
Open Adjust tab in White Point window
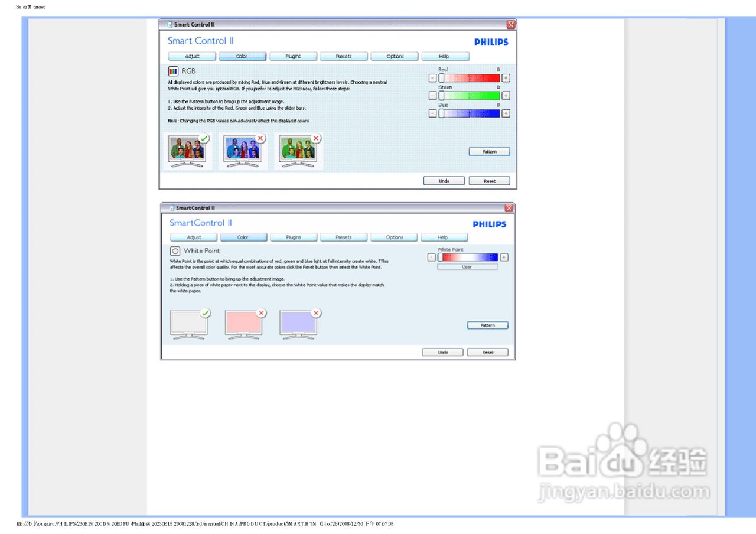(x=194, y=237)
